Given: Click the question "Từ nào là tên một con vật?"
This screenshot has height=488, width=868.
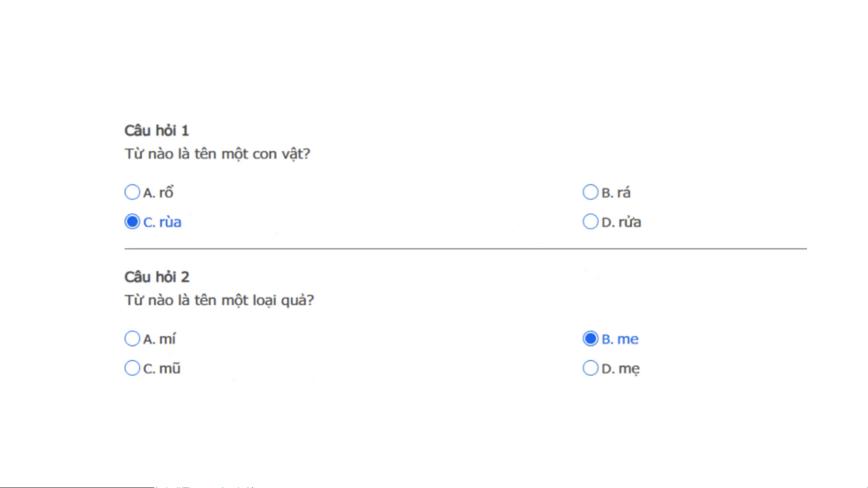Looking at the screenshot, I should 217,154.
